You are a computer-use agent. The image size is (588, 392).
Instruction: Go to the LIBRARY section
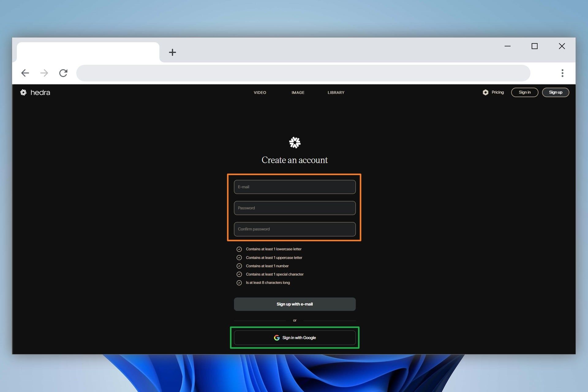click(336, 92)
